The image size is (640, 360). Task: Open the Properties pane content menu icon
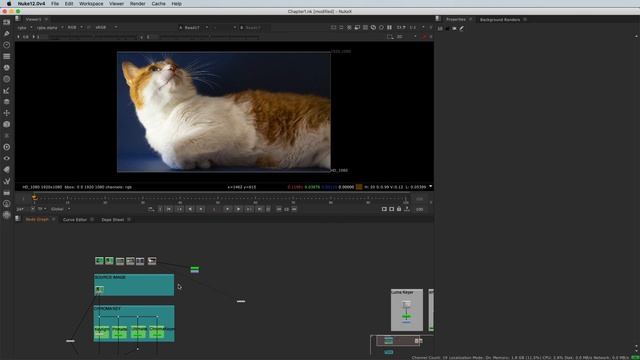coord(438,19)
